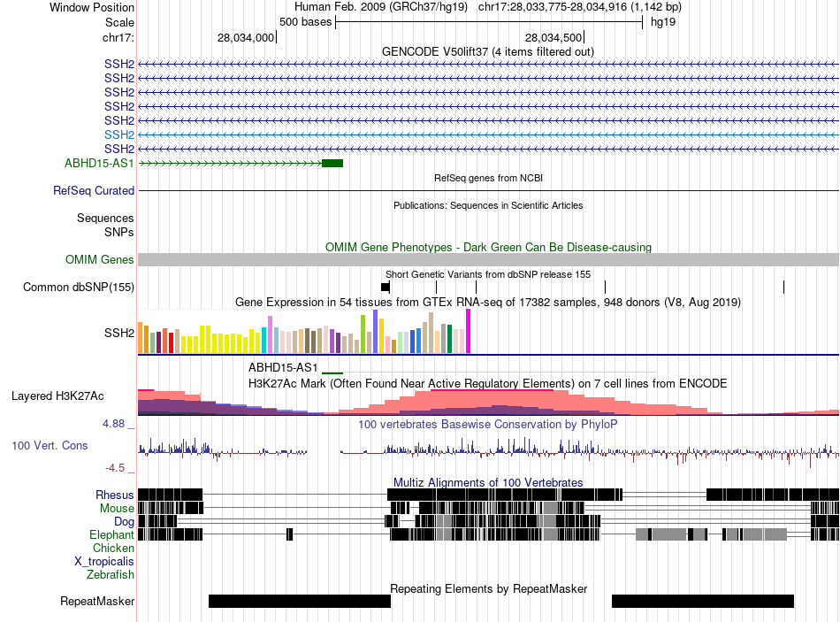Viewport: 840px width, 622px height.
Task: Click the Human Feb. 2009 (GRCh37/hg19) assembly text
Action: 381,7
